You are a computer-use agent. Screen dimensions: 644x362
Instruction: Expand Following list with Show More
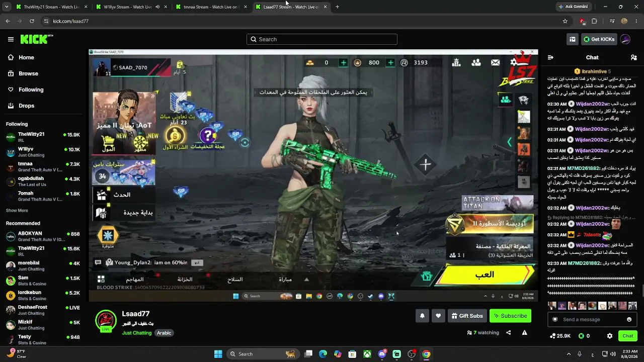tap(17, 211)
